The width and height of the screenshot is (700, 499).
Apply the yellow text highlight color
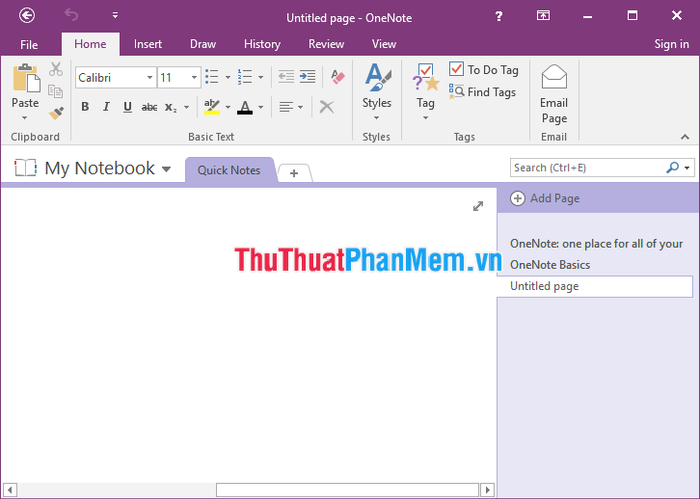[x=212, y=107]
